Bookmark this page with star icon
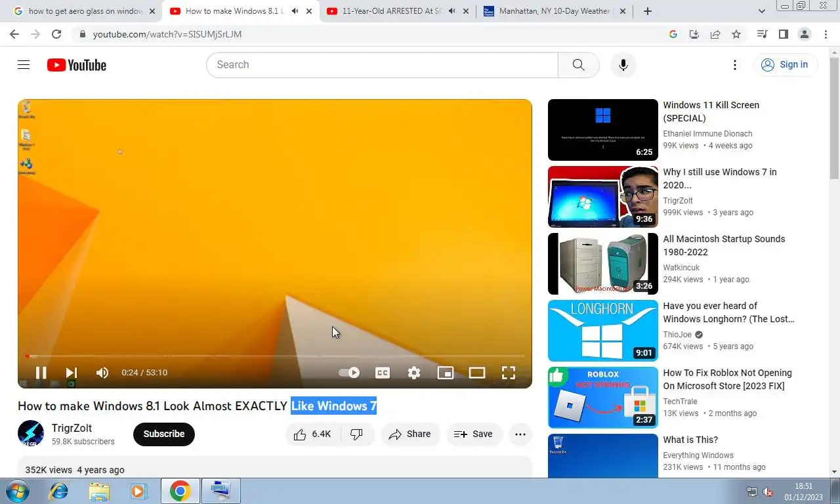The image size is (840, 504). (x=736, y=34)
